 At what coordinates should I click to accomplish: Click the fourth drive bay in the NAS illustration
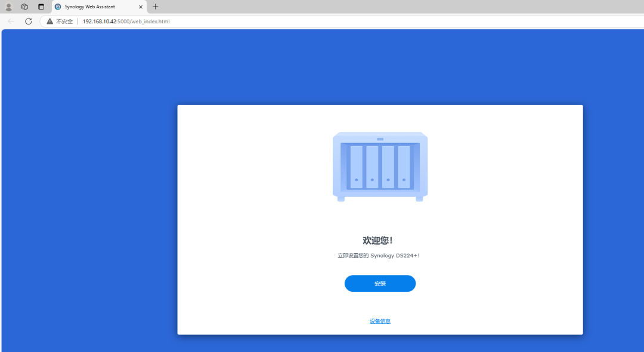click(404, 167)
